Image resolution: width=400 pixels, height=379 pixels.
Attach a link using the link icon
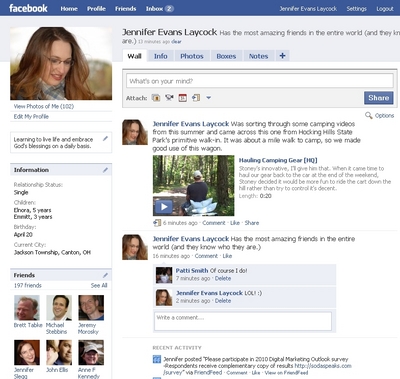(196, 98)
